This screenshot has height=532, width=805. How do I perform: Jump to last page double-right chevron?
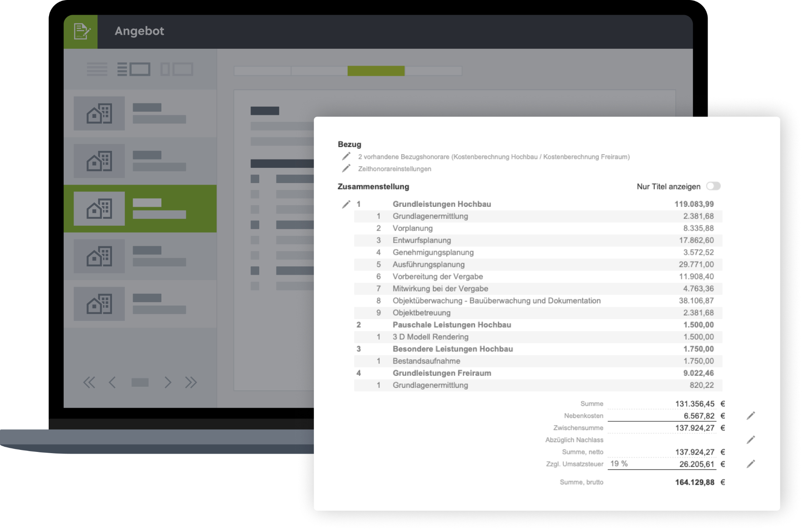coord(191,382)
